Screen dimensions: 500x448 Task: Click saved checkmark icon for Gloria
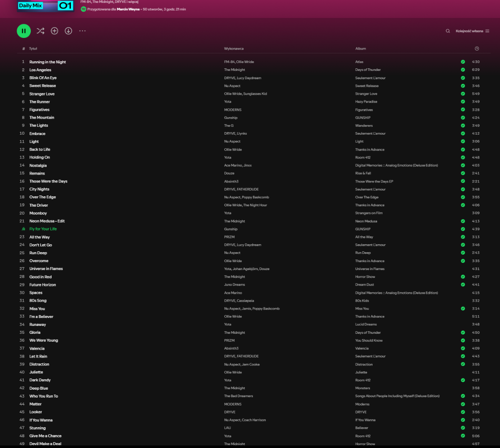[463, 333]
